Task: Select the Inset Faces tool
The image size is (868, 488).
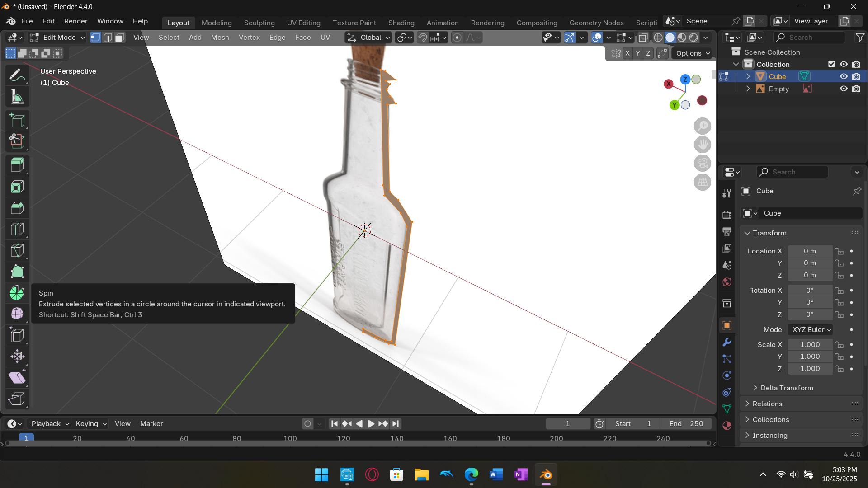Action: (x=17, y=187)
